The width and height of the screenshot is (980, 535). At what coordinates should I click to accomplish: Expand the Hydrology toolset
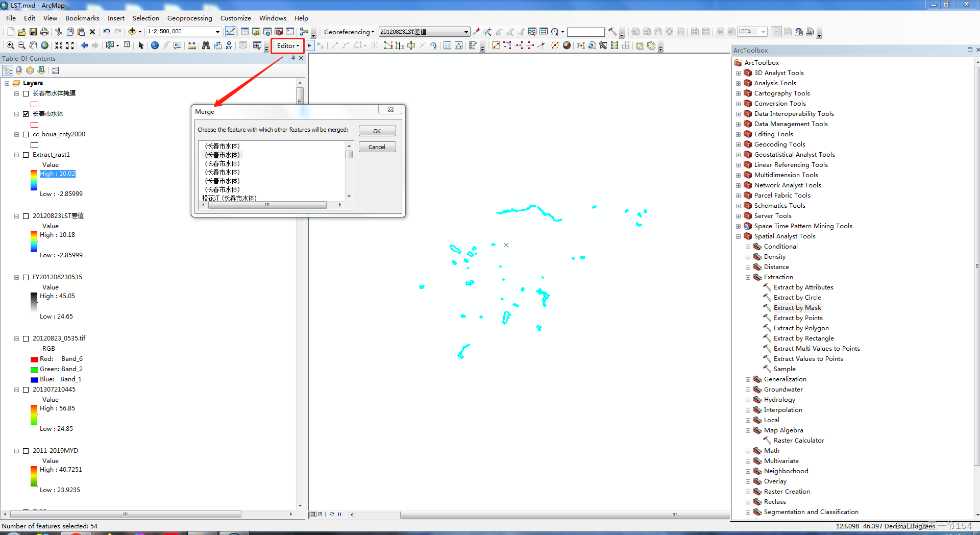point(748,400)
